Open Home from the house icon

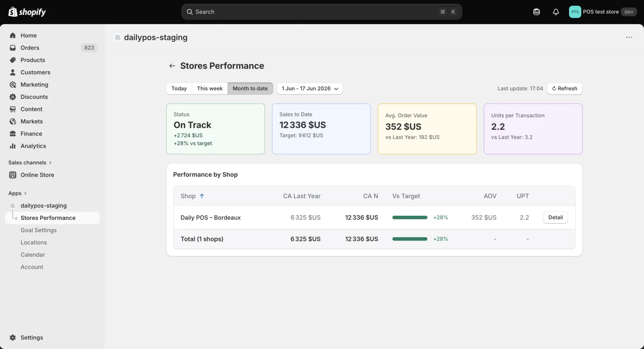tap(13, 35)
